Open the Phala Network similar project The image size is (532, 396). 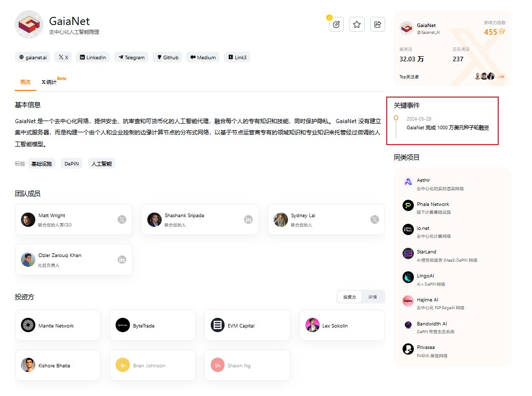coord(453,208)
